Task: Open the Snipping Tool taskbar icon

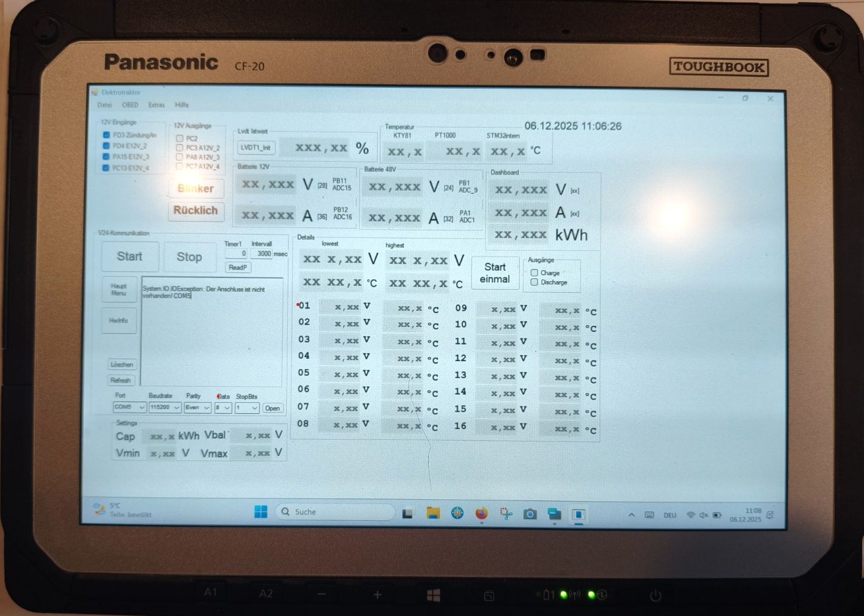Action: 506,514
